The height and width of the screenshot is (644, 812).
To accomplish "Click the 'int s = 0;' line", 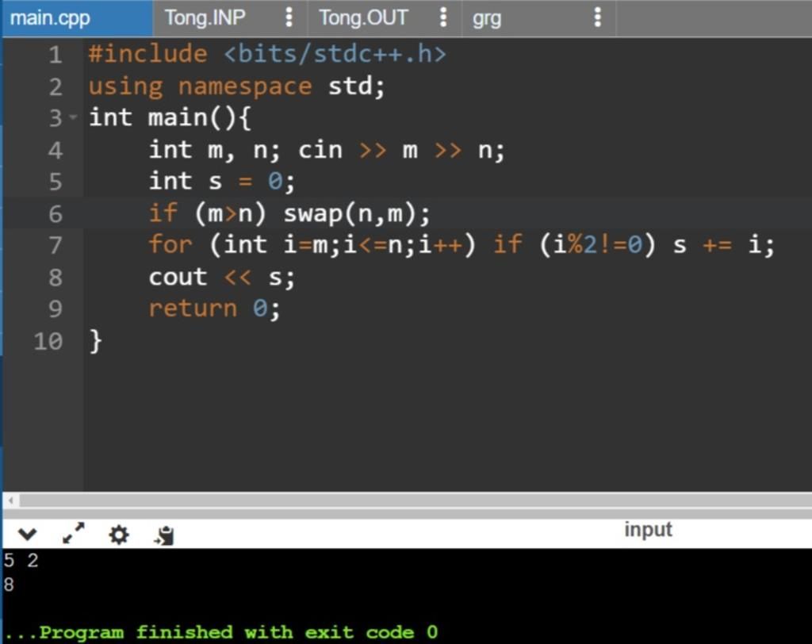I will click(x=222, y=182).
